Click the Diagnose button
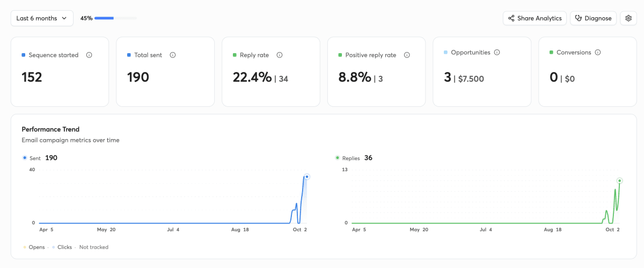Screen dimensions: 644x268 click(x=593, y=18)
